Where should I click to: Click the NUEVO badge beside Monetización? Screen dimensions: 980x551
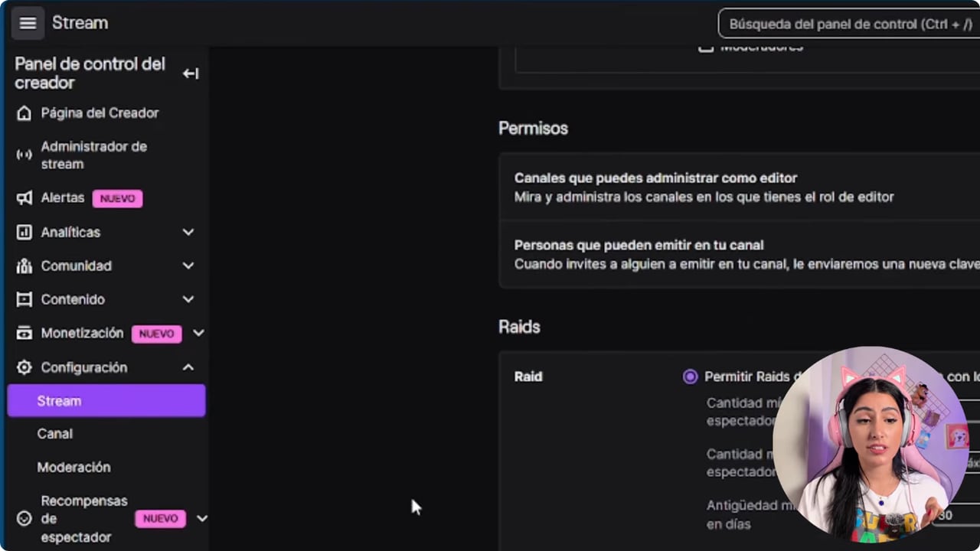(x=157, y=334)
